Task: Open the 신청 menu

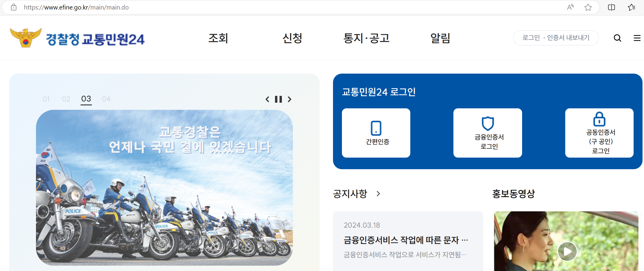Action: [292, 38]
